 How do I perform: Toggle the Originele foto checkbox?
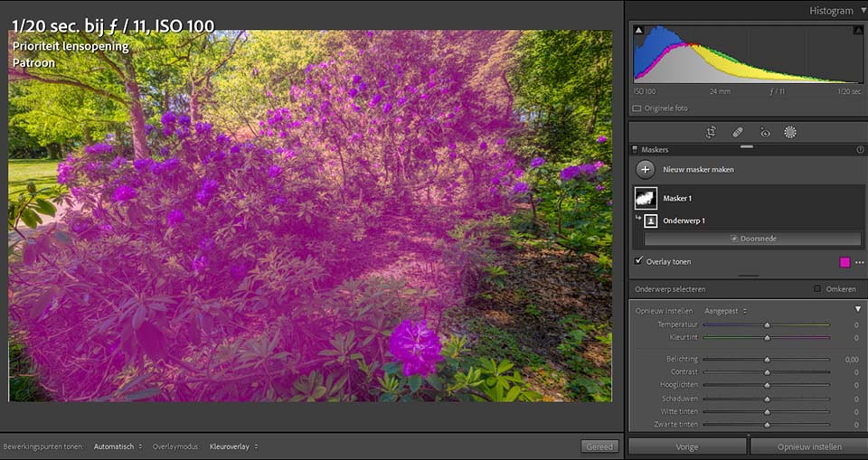(x=637, y=108)
